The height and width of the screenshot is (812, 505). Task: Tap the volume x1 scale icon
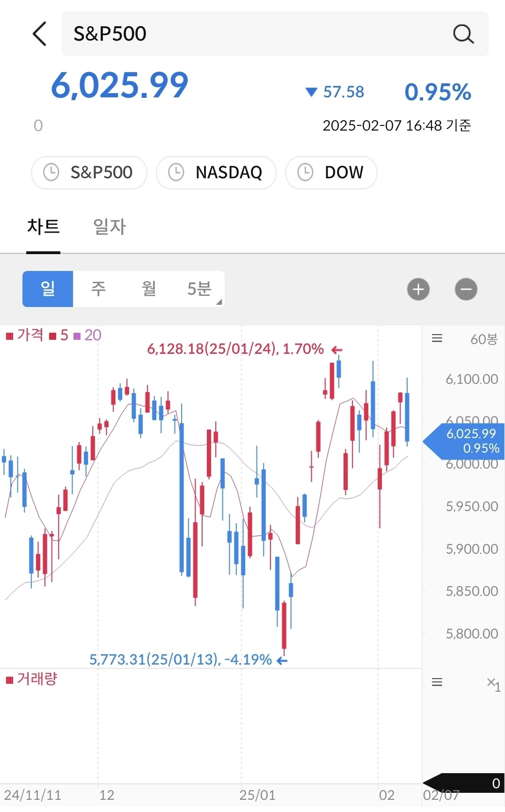[493, 683]
